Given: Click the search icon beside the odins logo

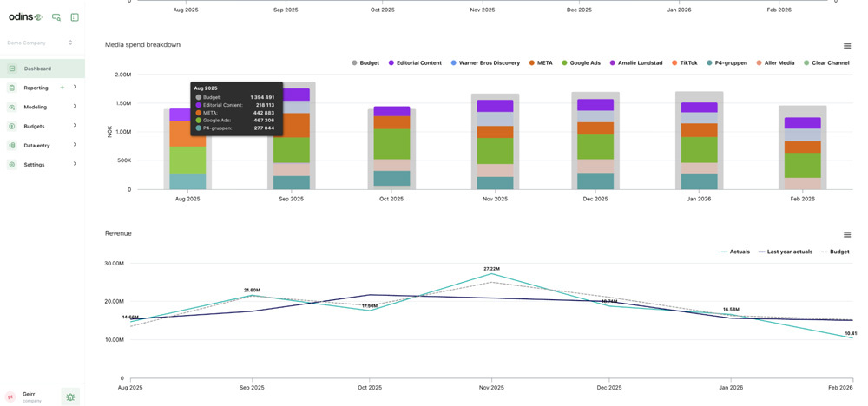Looking at the screenshot, I should coord(56,17).
